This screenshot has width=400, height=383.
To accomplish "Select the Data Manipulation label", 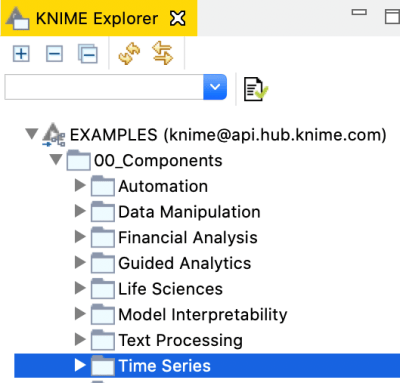I will pyautogui.click(x=189, y=212).
